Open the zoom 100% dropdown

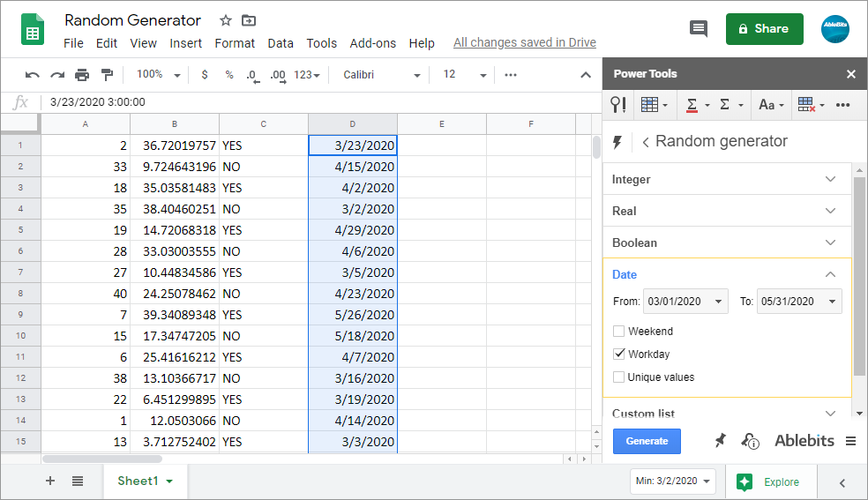coord(158,75)
